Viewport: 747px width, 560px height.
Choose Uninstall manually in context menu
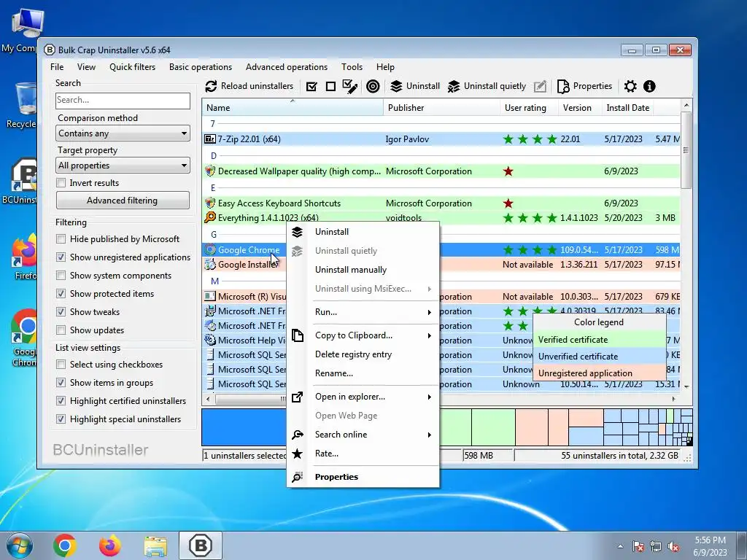click(363, 270)
